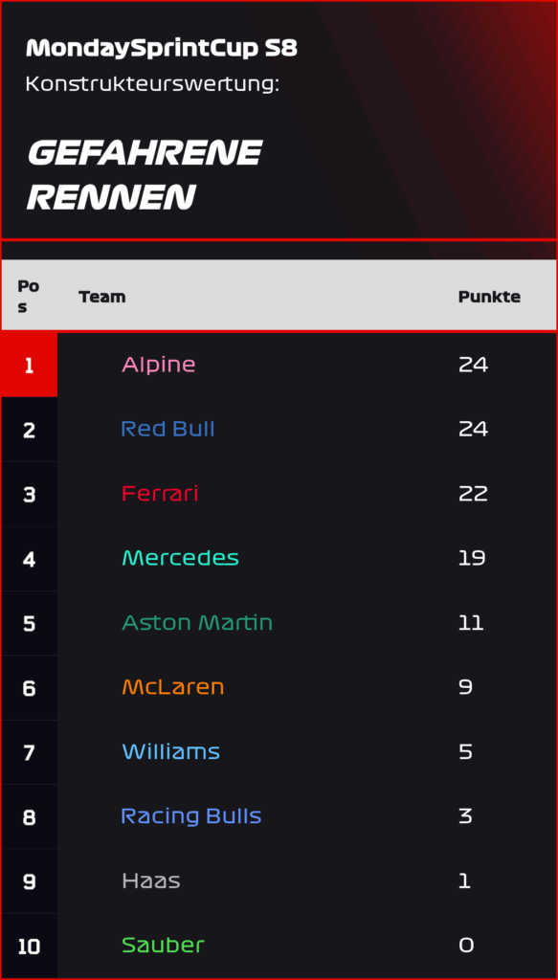This screenshot has height=980, width=558.
Task: Click the Team column header
Action: [x=101, y=297]
